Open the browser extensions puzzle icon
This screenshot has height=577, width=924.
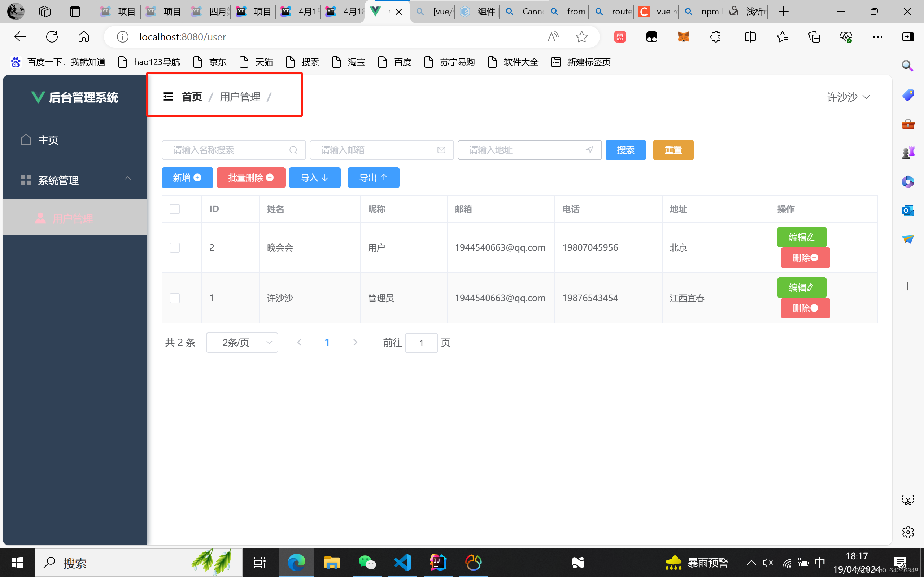coord(715,37)
